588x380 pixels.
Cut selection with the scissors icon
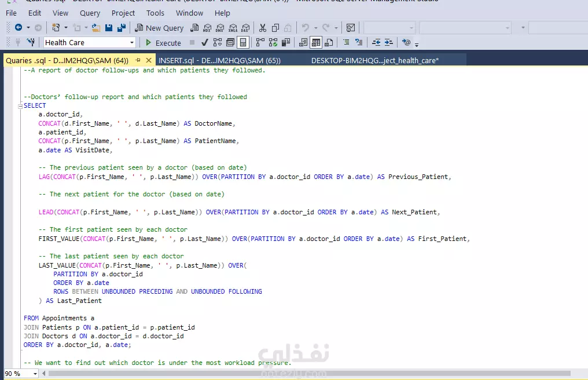(x=263, y=28)
